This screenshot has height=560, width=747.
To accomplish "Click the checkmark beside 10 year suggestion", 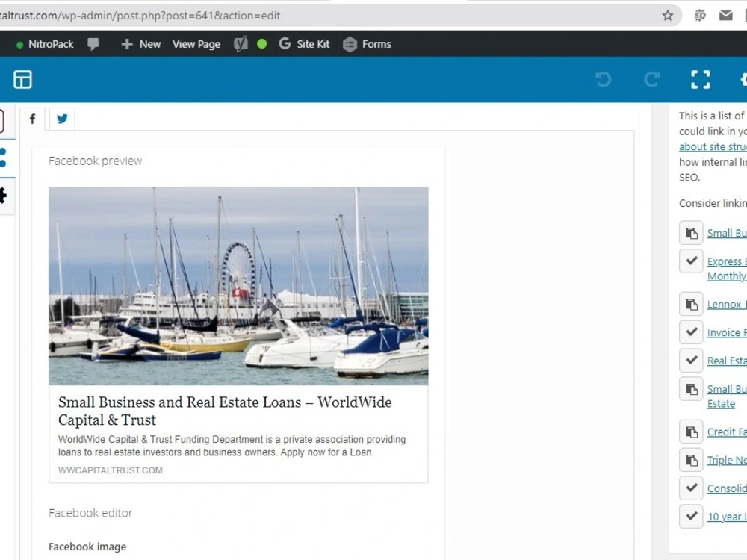I will [691, 516].
